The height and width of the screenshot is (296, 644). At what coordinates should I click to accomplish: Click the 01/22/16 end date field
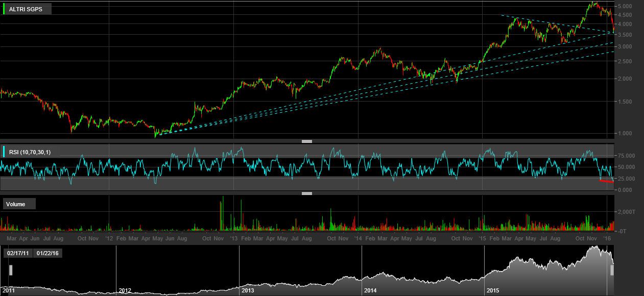click(x=47, y=253)
